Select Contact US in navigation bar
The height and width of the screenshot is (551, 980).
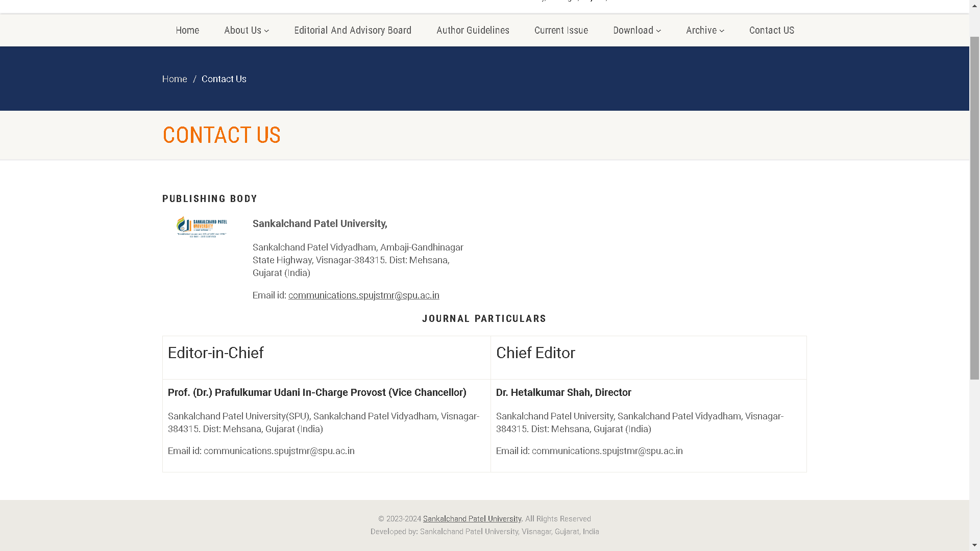point(771,30)
